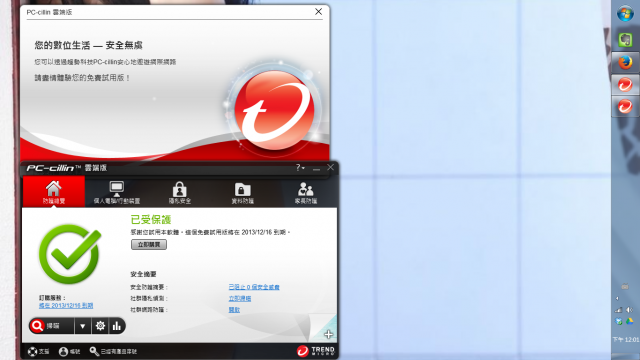Click the taskbar clock showing 12:01

tap(626, 340)
